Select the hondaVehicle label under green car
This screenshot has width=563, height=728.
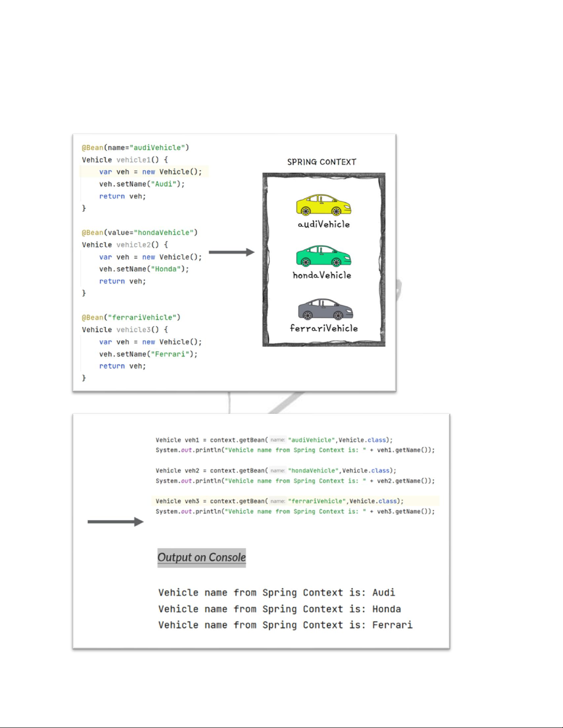322,276
